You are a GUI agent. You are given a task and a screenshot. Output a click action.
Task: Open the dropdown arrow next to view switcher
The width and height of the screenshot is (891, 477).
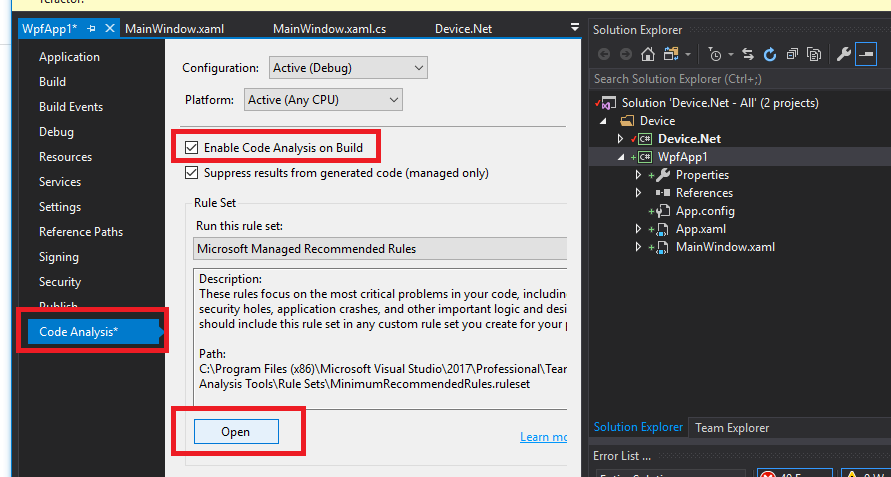coord(688,55)
